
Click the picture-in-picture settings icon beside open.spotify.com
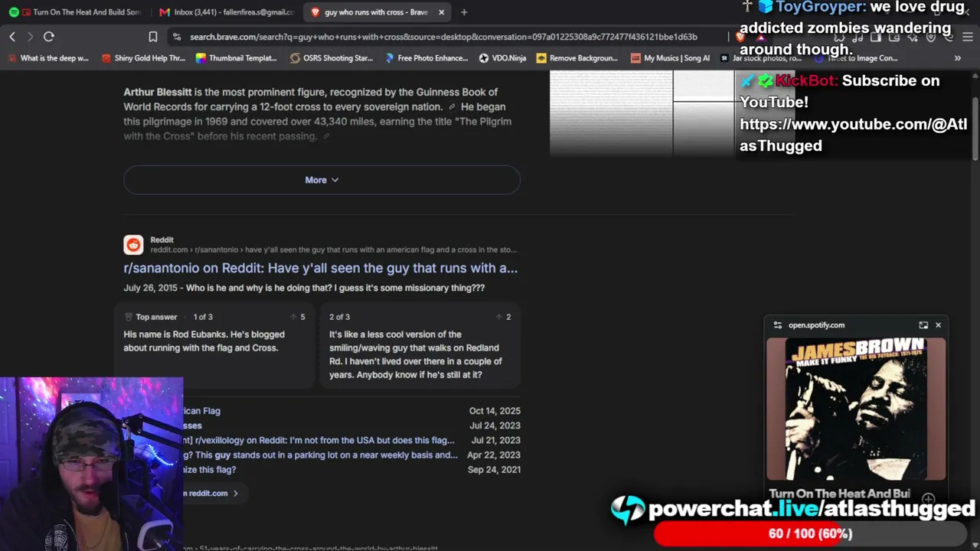pos(778,325)
